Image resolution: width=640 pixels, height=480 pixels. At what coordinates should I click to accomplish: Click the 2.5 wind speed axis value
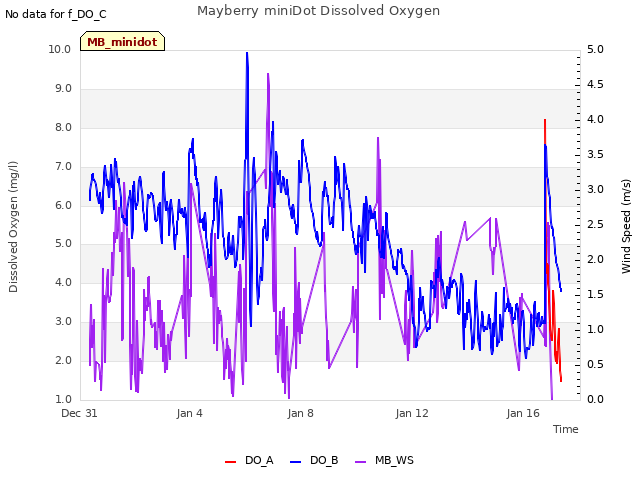click(595, 224)
